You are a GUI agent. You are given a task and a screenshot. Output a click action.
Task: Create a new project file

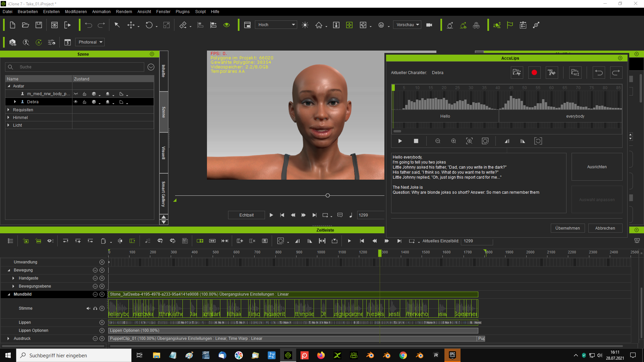(x=12, y=25)
